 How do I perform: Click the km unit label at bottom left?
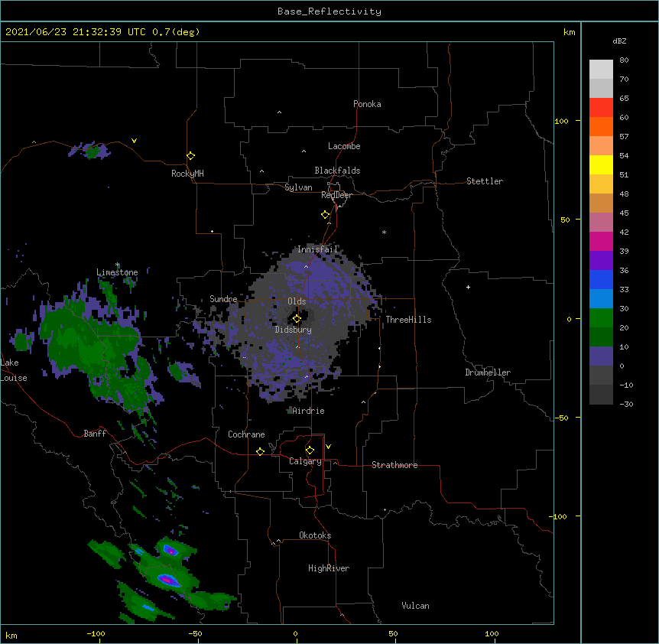click(11, 635)
